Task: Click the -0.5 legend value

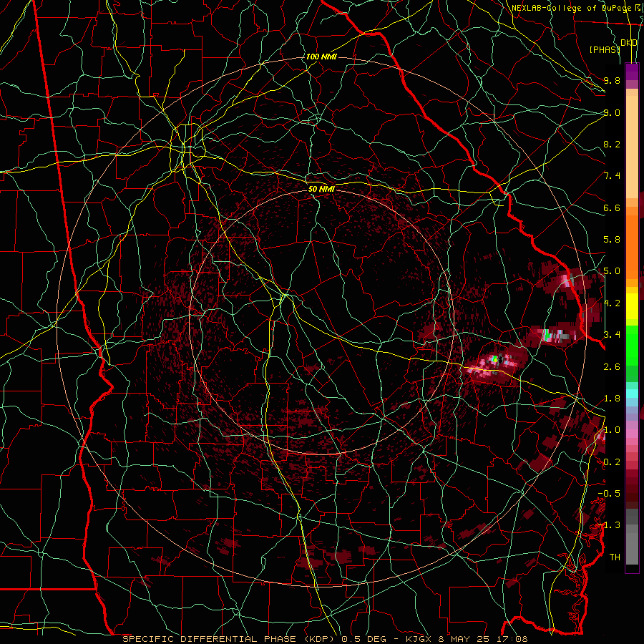Action: [609, 494]
